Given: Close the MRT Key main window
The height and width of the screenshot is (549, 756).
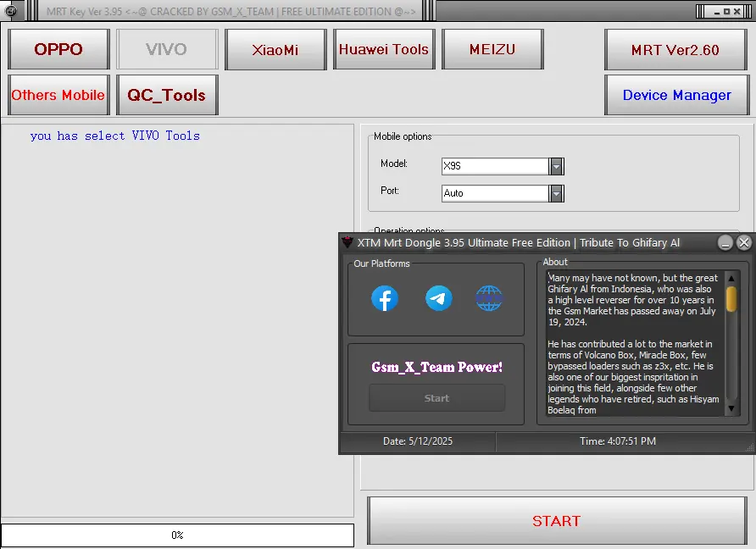Looking at the screenshot, I should [x=737, y=12].
